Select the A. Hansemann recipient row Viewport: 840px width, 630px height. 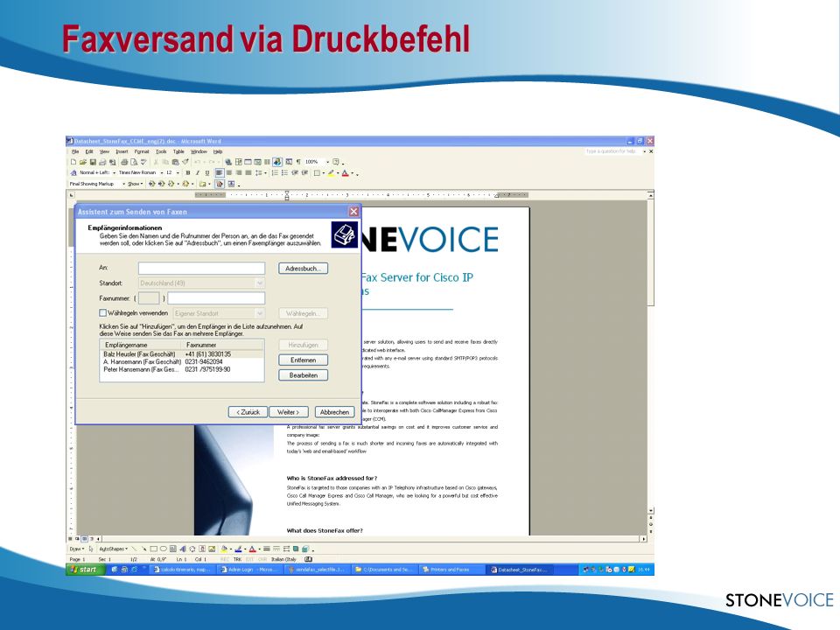coord(182,361)
